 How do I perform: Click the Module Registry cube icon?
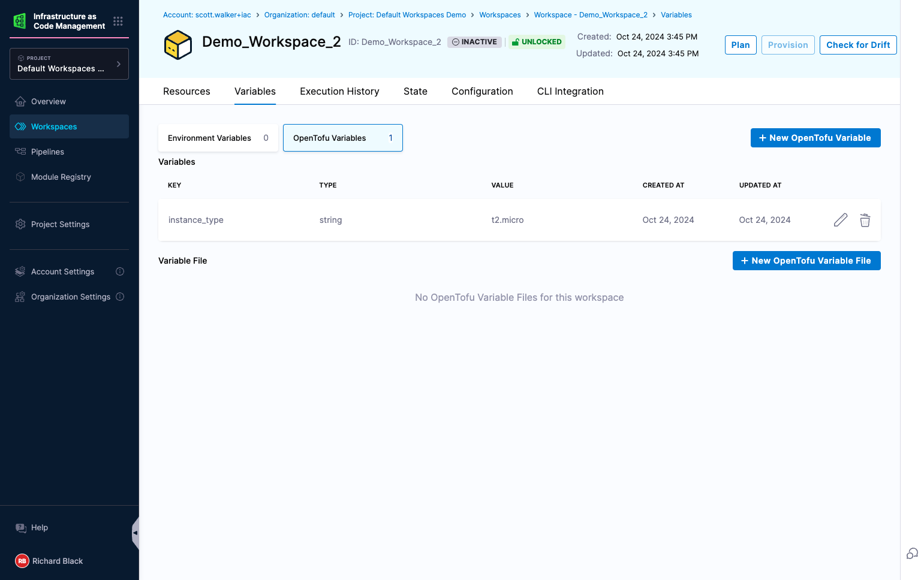coord(20,177)
